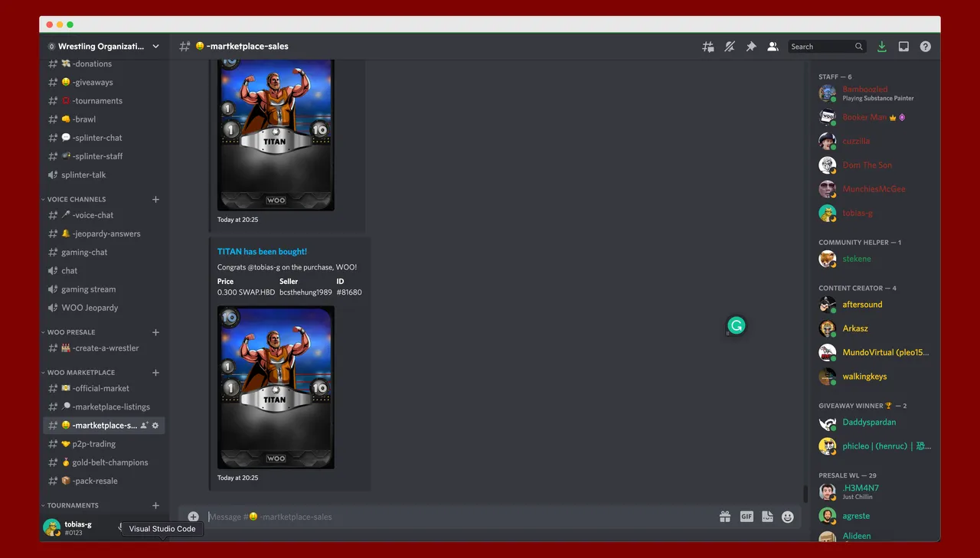
Task: Open the -voice-chat channel
Action: pos(103,215)
